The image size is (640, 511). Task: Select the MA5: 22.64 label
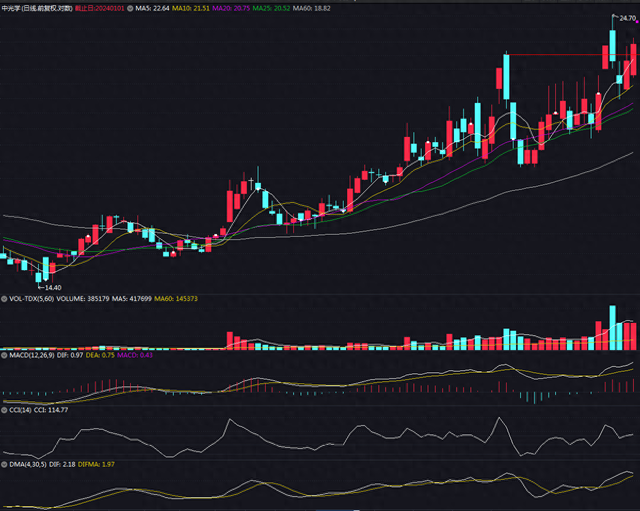(x=152, y=8)
